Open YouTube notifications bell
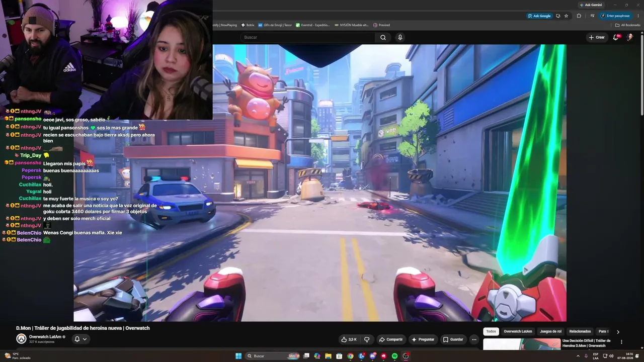 point(616,37)
